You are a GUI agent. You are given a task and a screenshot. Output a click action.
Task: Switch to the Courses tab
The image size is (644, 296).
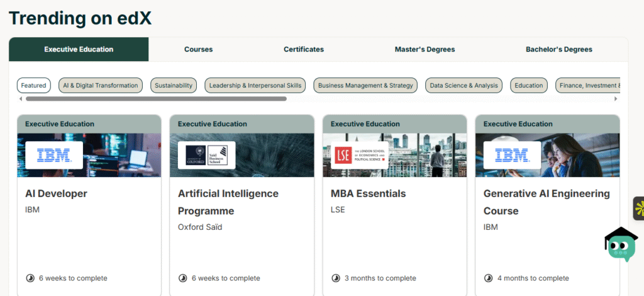coord(198,49)
